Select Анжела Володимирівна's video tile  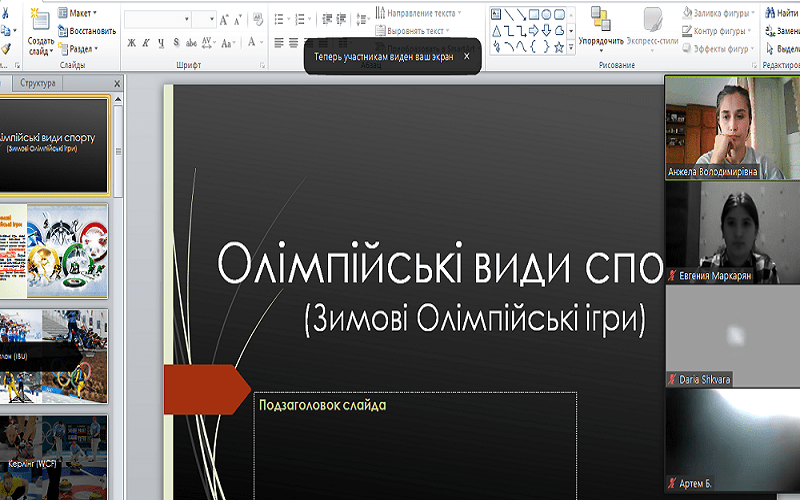pos(732,128)
